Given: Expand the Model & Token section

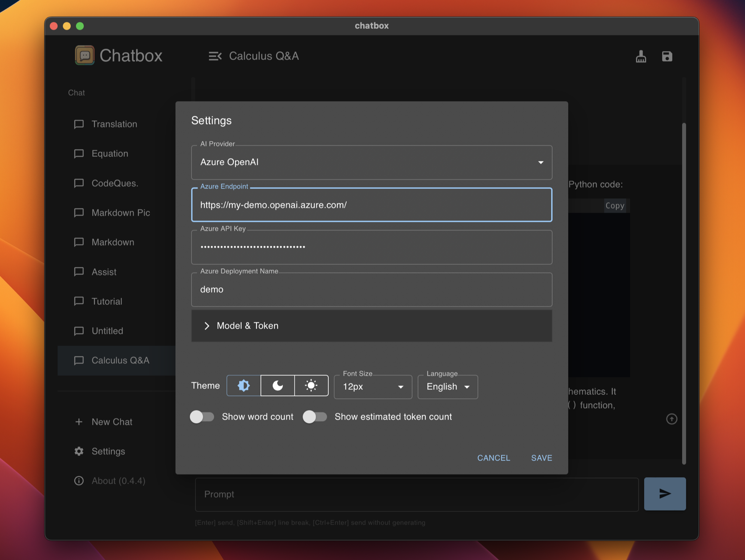Looking at the screenshot, I should 371,326.
